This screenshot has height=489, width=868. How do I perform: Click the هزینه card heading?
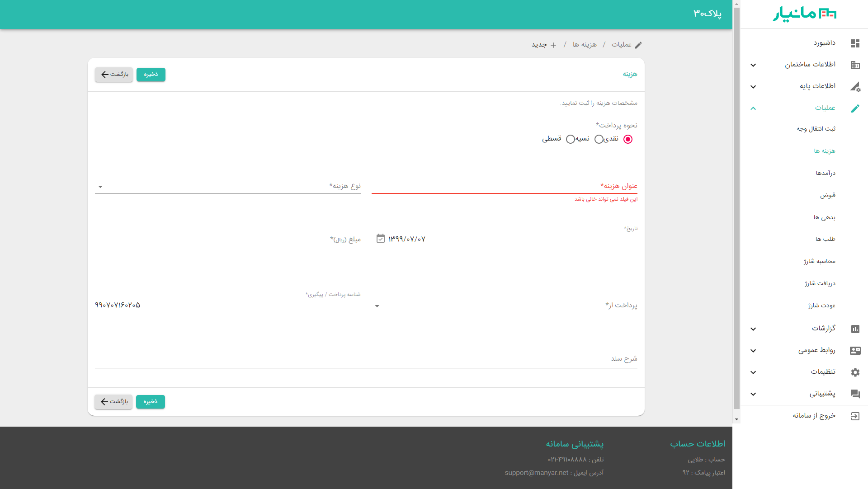[630, 74]
